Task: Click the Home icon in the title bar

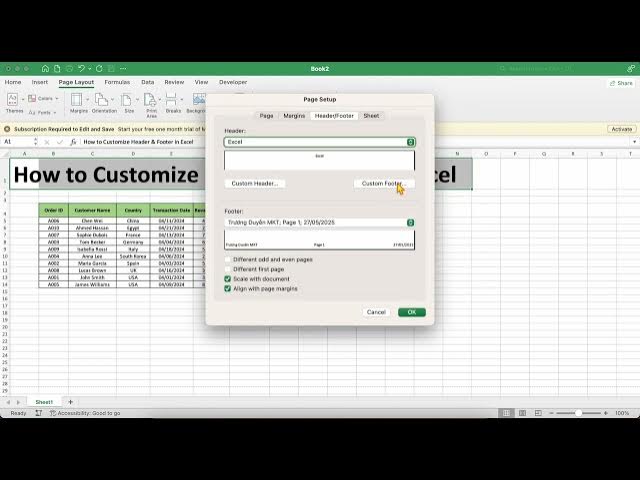Action: 45,69
